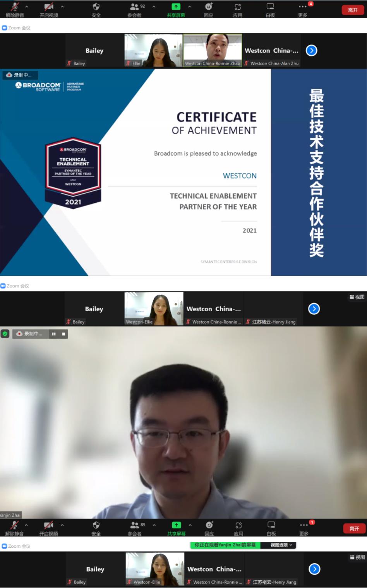Open Whiteboard in the 89-participant toolbar
The height and width of the screenshot is (588, 367).
point(271,528)
